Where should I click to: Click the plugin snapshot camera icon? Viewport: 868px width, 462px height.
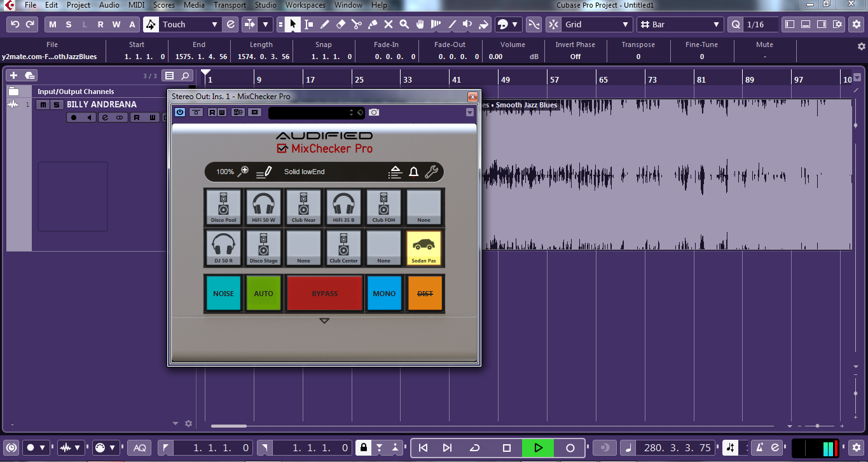click(374, 112)
